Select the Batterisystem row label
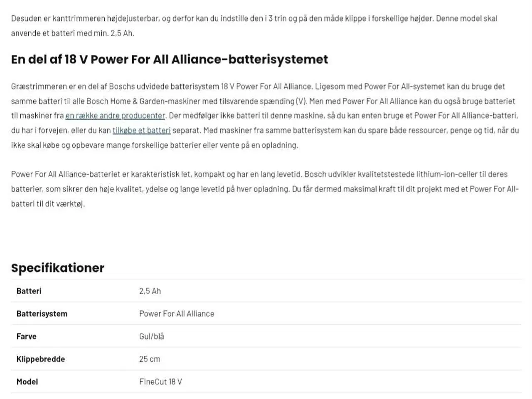This screenshot has height=399, width=532. tap(42, 314)
